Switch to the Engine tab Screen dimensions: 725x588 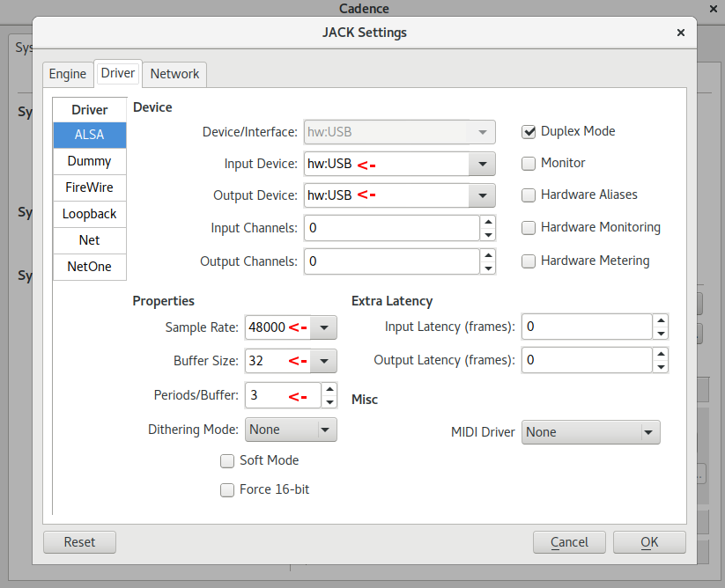(x=67, y=74)
